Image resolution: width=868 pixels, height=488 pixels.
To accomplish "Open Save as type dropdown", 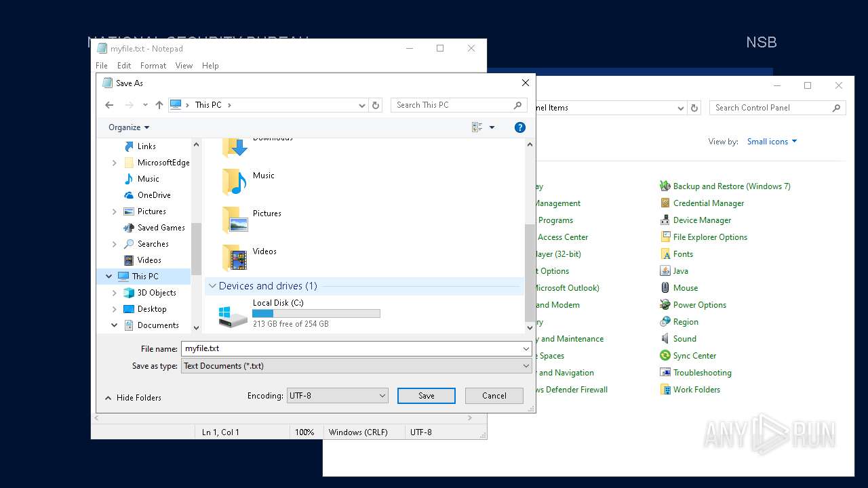I will coord(357,366).
